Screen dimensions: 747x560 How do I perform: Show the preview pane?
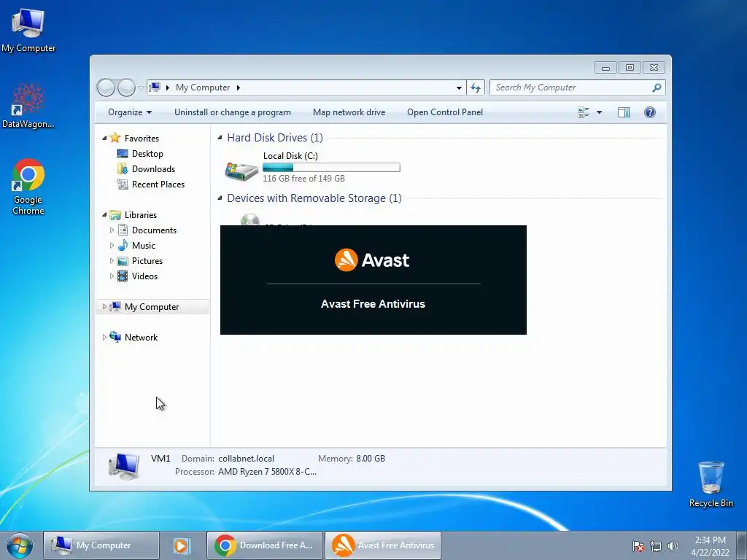tap(623, 112)
